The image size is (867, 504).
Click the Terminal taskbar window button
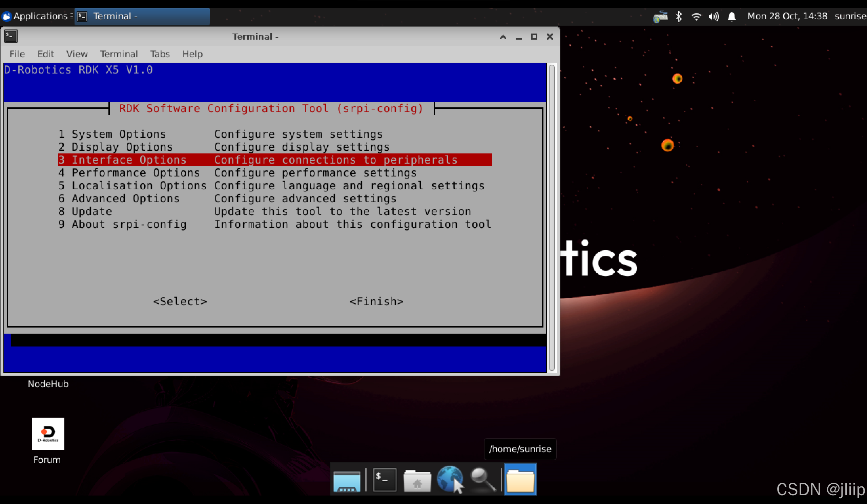click(142, 16)
